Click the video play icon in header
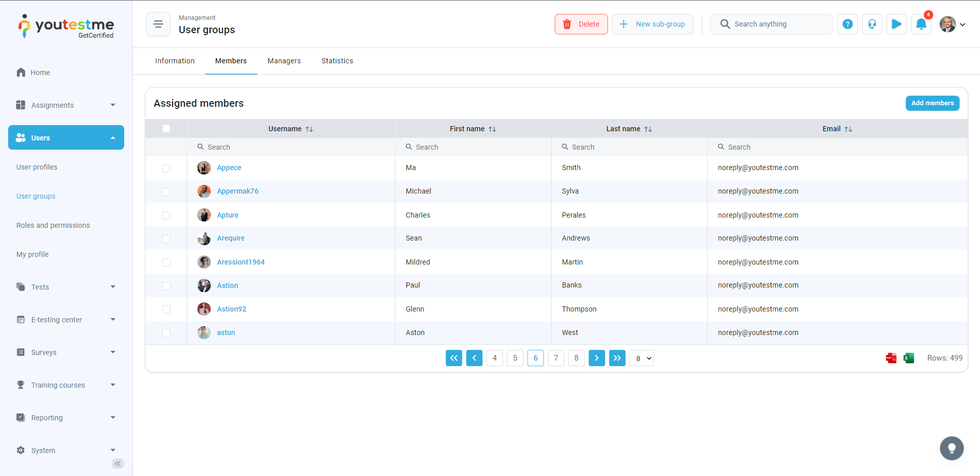Image resolution: width=980 pixels, height=476 pixels. 896,24
